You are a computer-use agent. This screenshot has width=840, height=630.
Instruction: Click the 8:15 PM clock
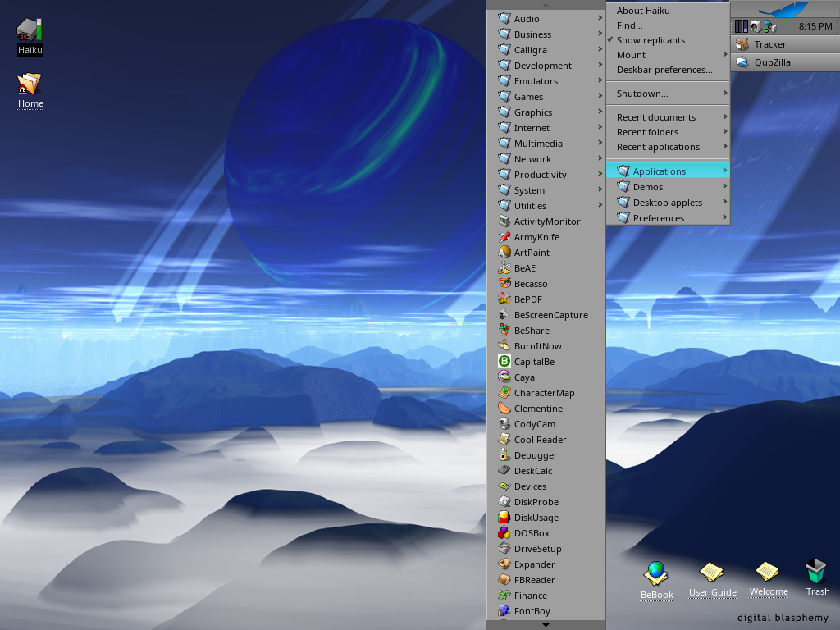(815, 26)
